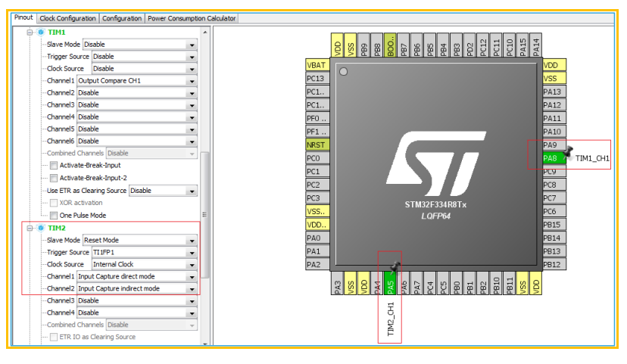
Task: Click the PC3 pin on chip
Action: 317,198
